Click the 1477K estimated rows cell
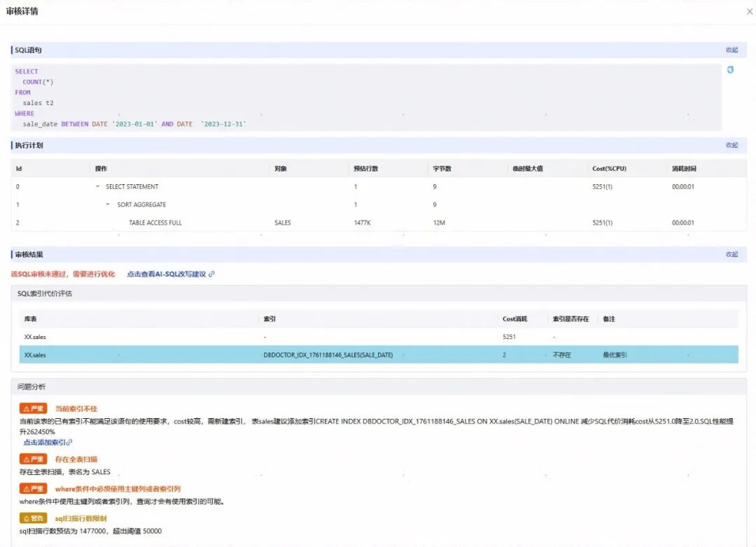This screenshot has width=756, height=547. (x=363, y=222)
